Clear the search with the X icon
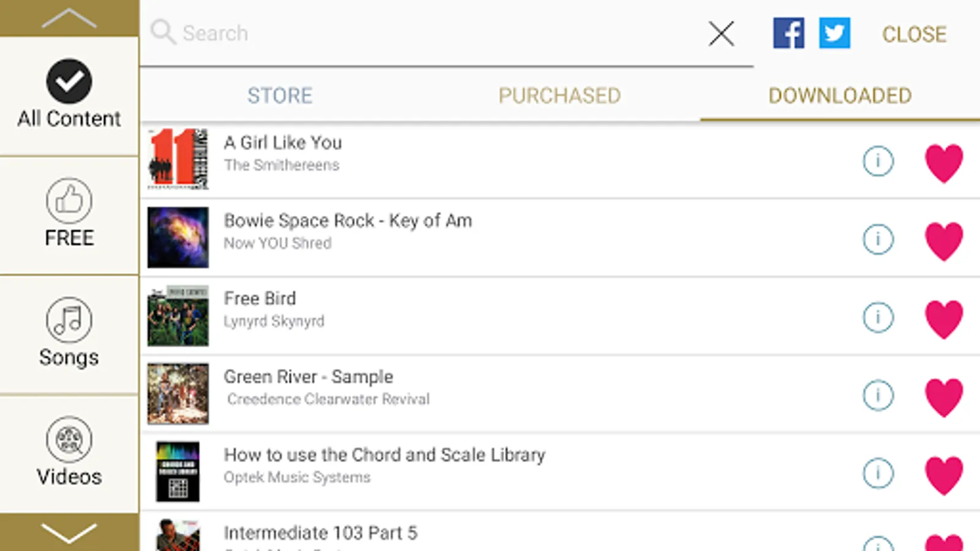 click(x=721, y=34)
